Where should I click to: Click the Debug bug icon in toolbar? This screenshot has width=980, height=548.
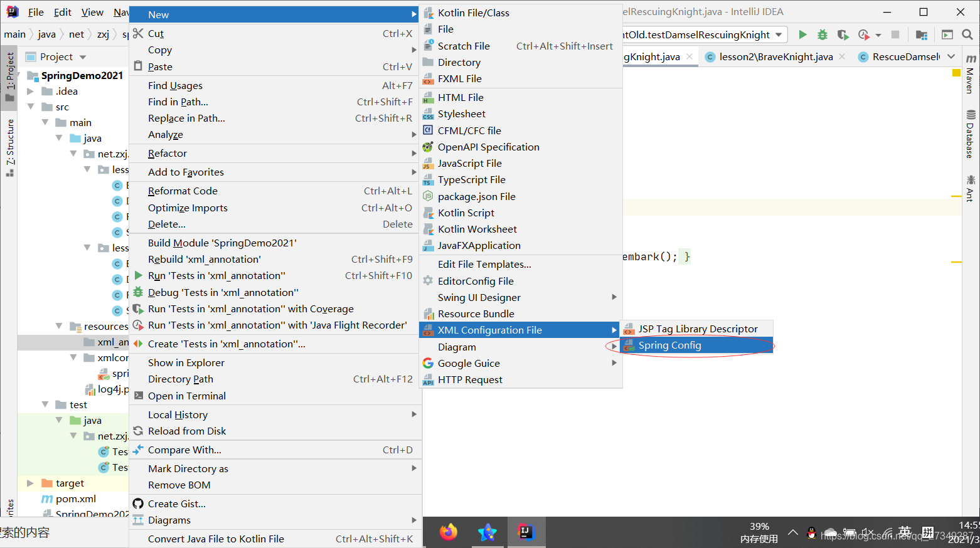[823, 34]
